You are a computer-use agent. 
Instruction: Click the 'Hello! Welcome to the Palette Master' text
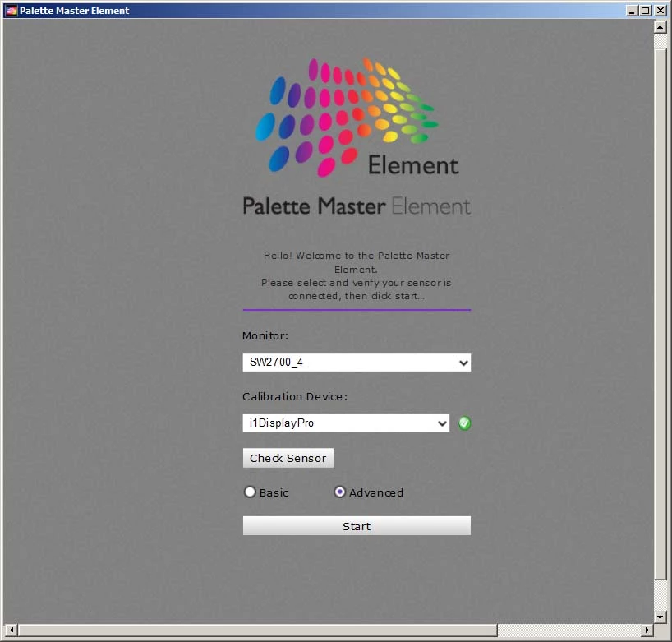pos(357,256)
